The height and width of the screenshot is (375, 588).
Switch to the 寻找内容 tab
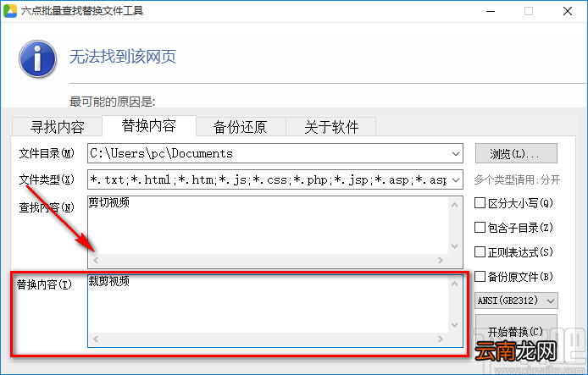(57, 127)
